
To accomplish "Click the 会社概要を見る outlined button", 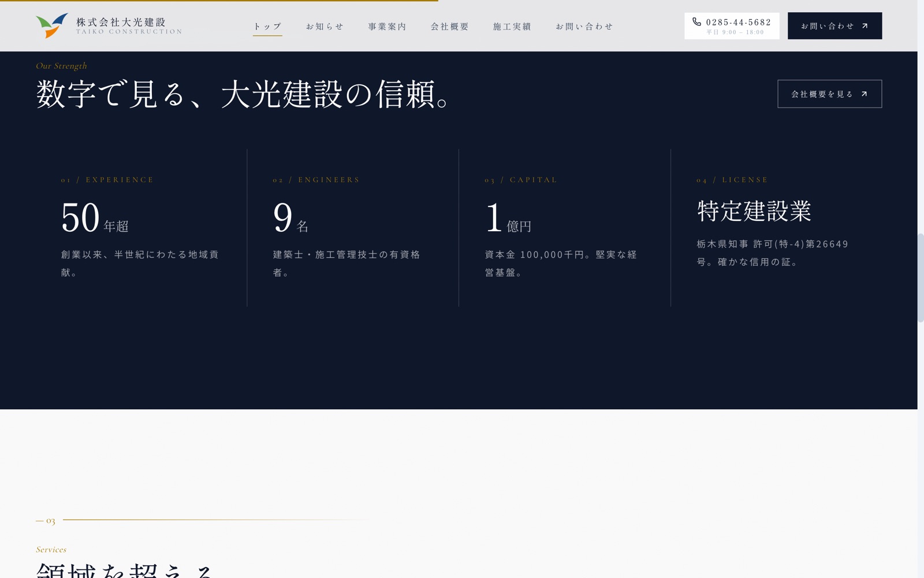I will (x=829, y=94).
